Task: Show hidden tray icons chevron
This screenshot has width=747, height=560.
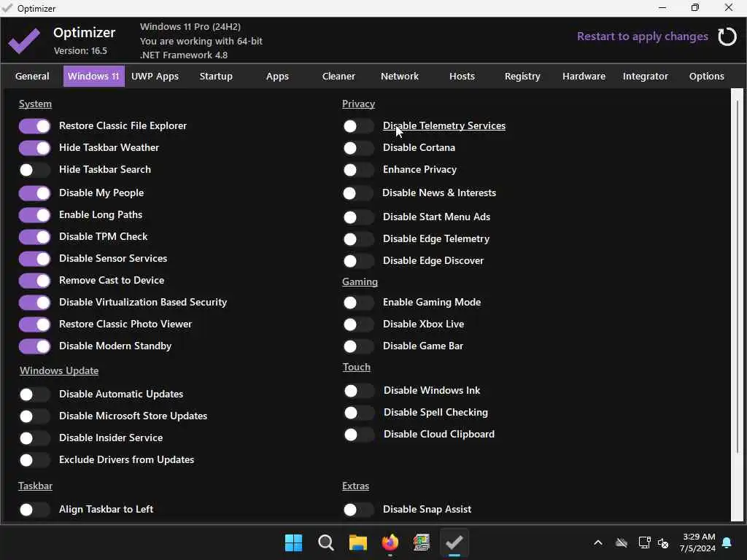Action: 598,542
